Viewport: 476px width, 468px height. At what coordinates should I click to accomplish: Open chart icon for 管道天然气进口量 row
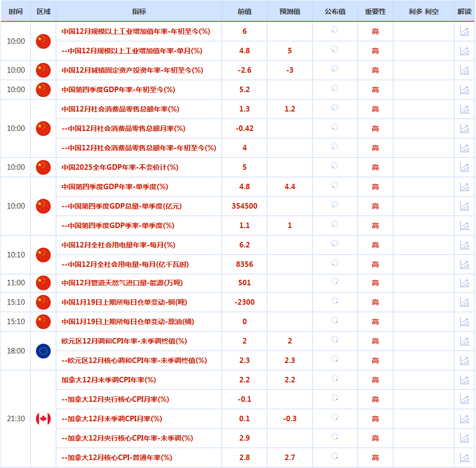click(465, 283)
